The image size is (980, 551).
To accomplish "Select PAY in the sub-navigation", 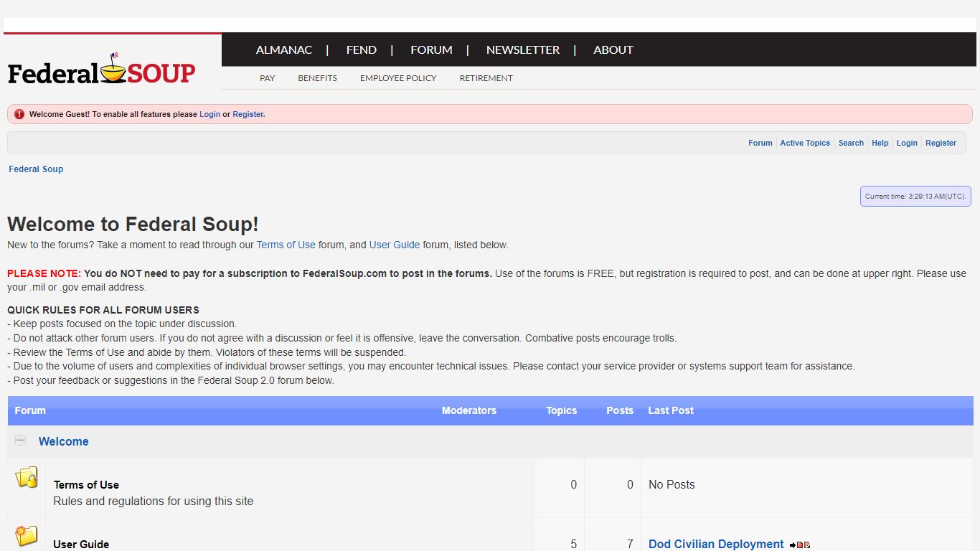I will 268,78.
